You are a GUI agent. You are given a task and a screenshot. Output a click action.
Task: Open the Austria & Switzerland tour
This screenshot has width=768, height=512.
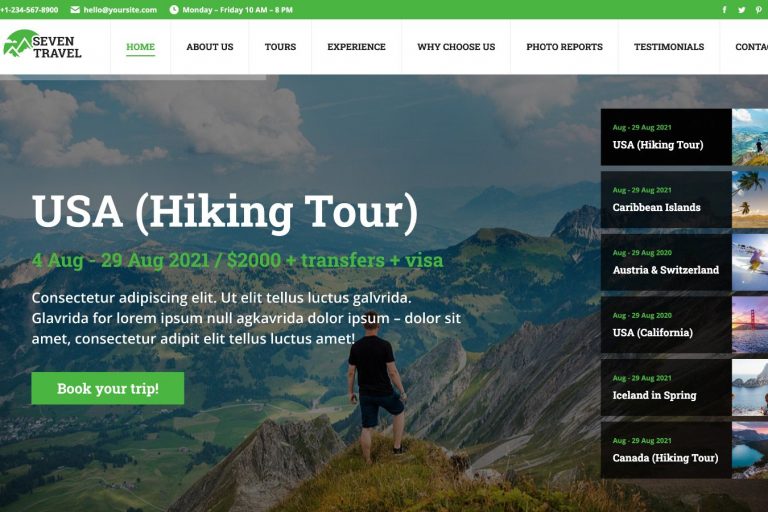coord(684,262)
